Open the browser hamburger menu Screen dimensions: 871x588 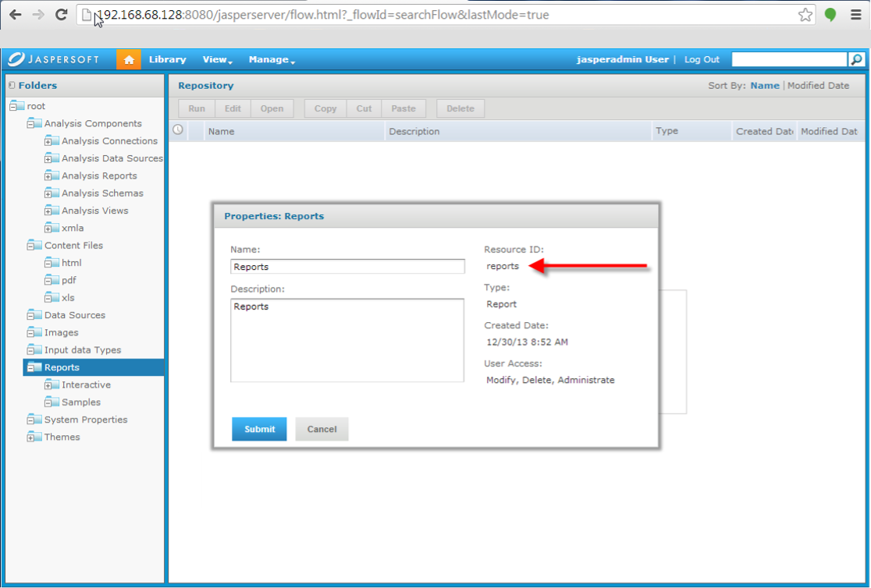[856, 15]
